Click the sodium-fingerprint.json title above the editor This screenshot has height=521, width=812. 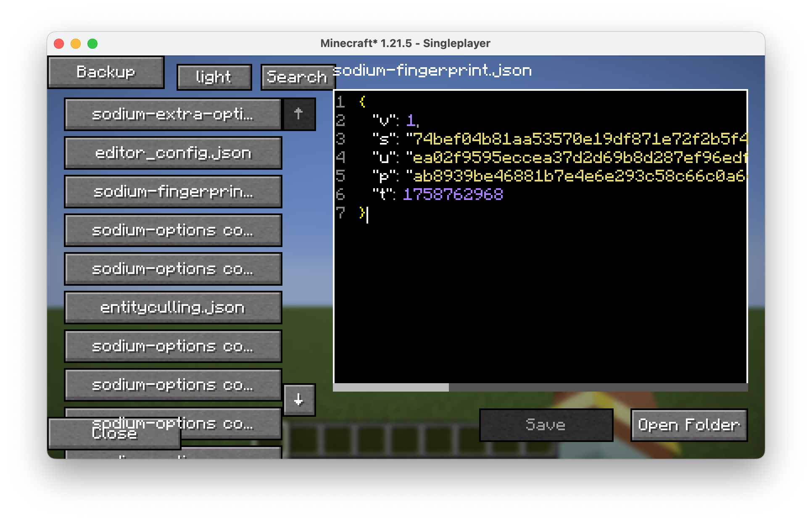click(433, 71)
